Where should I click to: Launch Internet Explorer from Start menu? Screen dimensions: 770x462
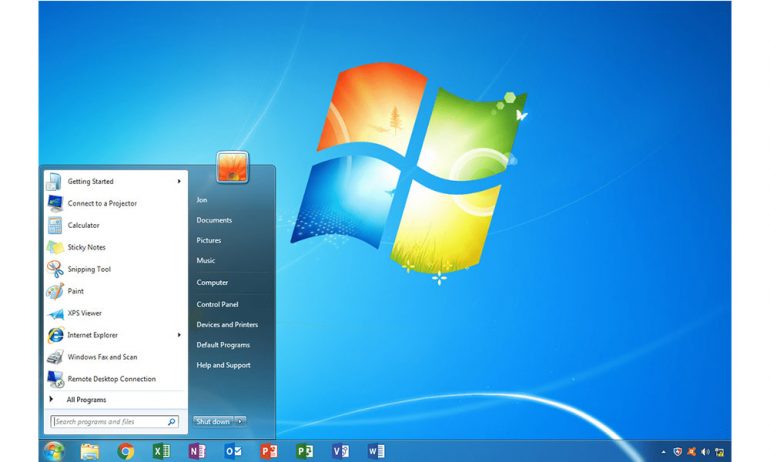tap(116, 335)
